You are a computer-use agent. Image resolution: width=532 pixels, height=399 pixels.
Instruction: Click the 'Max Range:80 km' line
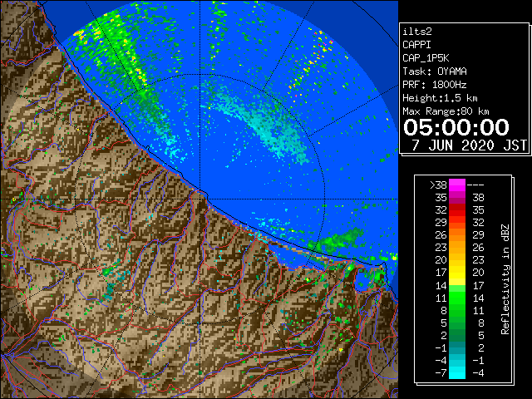coord(446,111)
